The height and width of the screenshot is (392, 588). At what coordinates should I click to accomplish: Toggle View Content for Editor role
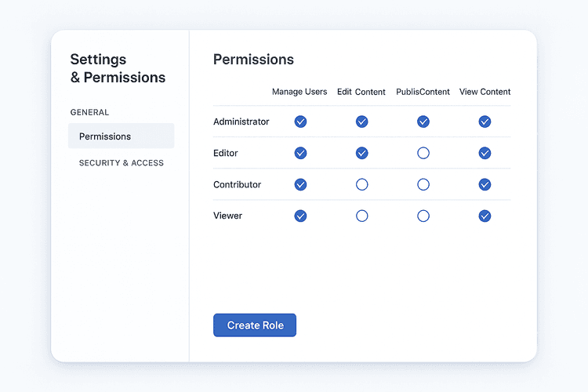[x=485, y=153]
